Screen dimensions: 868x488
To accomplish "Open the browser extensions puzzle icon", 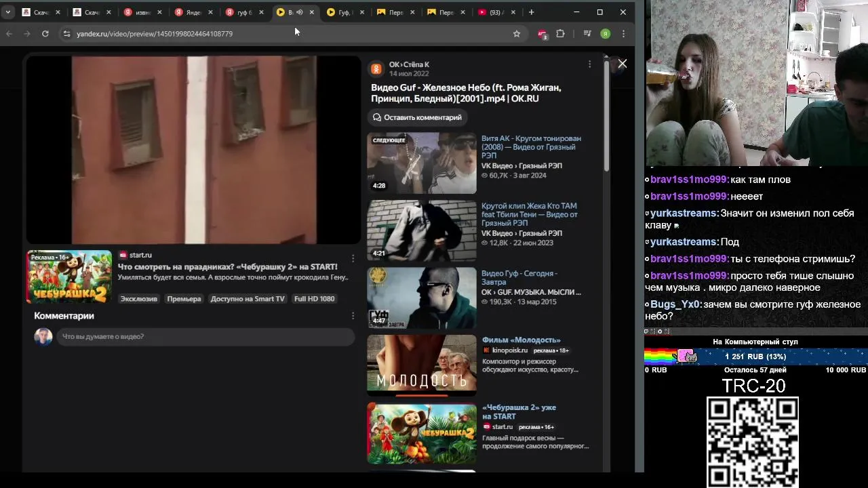I will click(x=560, y=33).
